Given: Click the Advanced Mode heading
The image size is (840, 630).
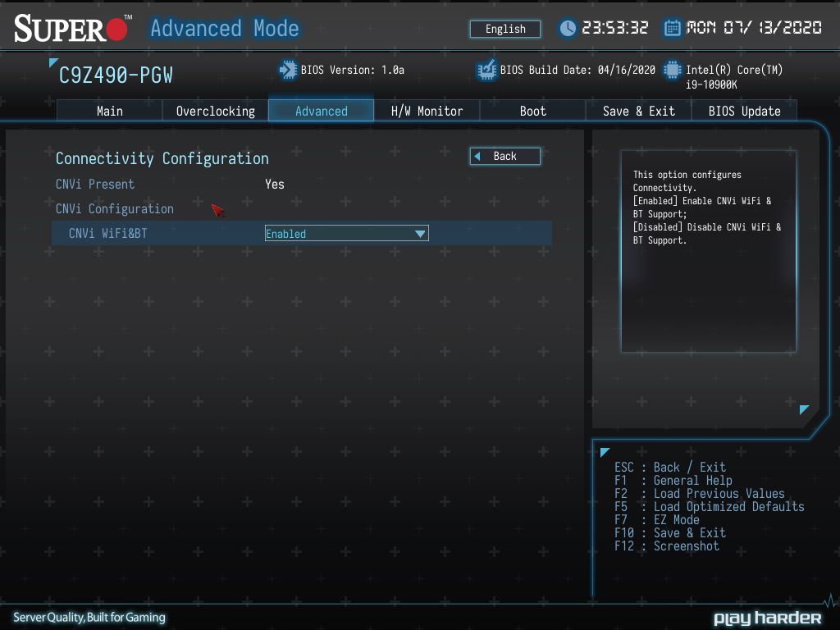Looking at the screenshot, I should 225,29.
